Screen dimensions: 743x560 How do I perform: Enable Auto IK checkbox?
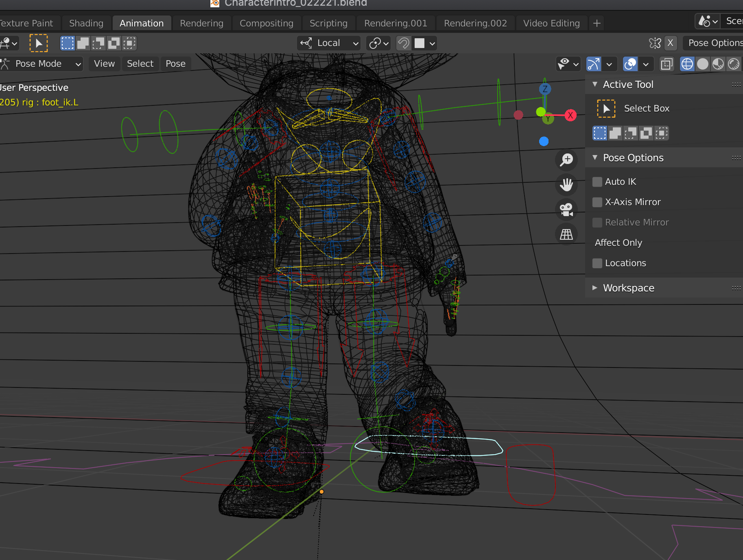[x=597, y=182]
